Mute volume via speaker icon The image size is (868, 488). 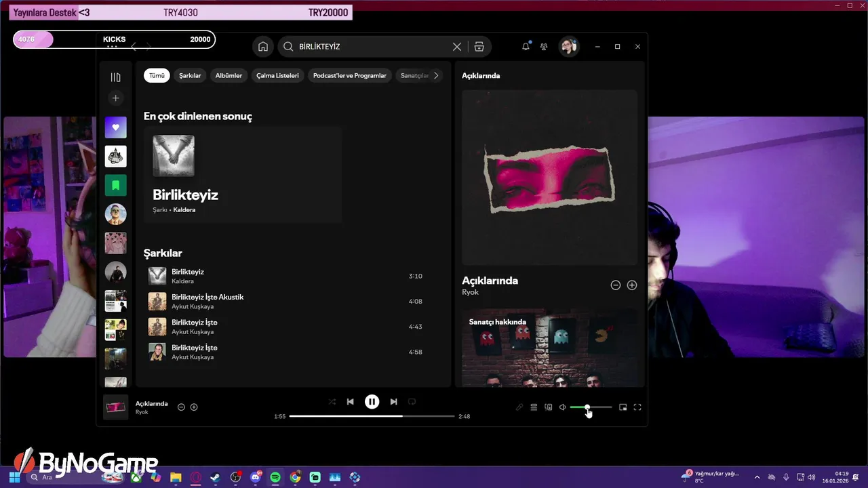click(x=562, y=407)
